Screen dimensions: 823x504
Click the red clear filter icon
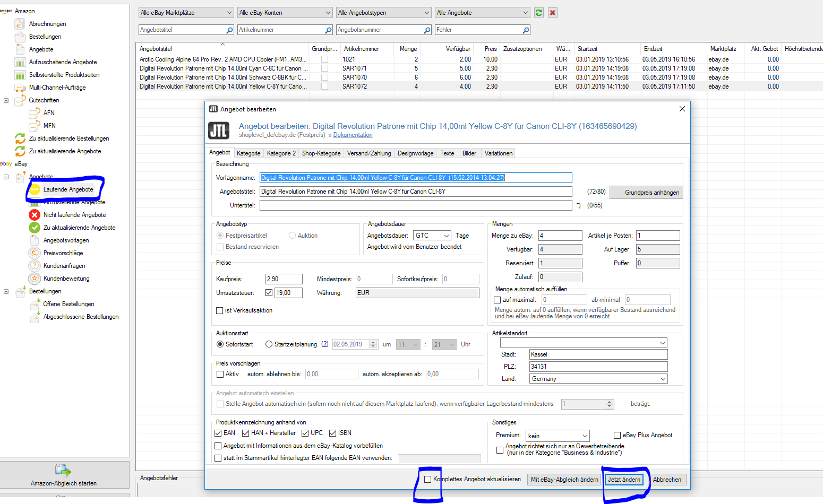(x=553, y=13)
